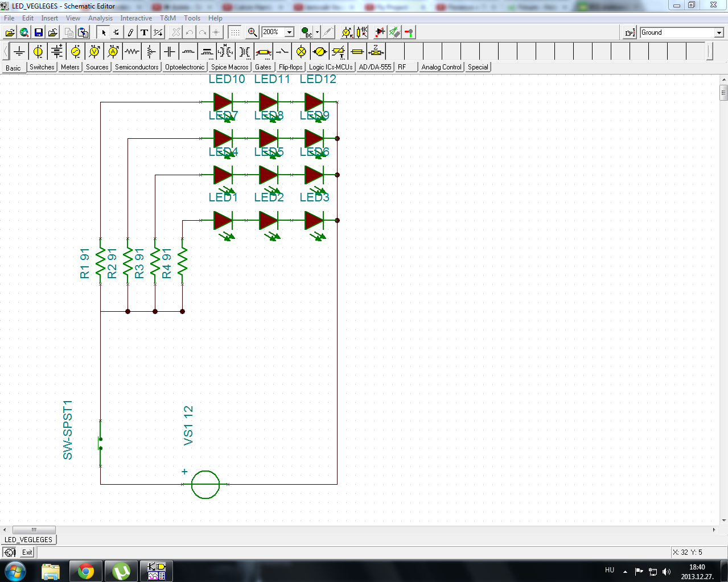Select the LED_VEGLEGES sheet tab
This screenshot has height=582, width=728.
[28, 539]
